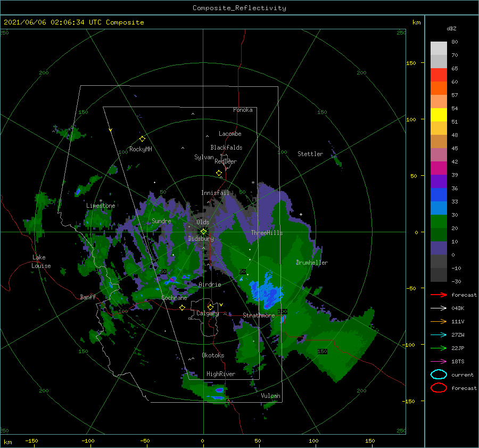Click the Banff label
The image size is (479, 448).
coord(88,297)
